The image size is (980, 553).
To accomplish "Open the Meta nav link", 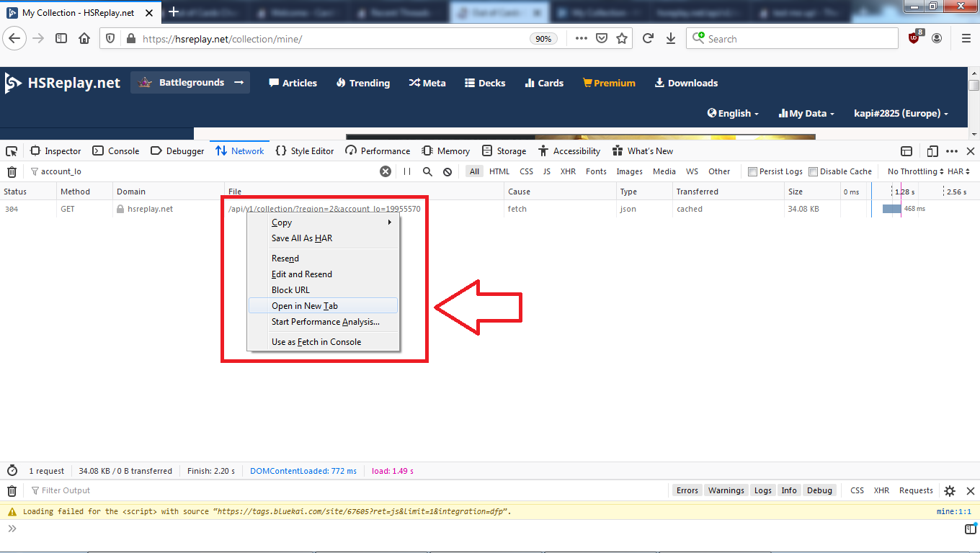I will [427, 83].
